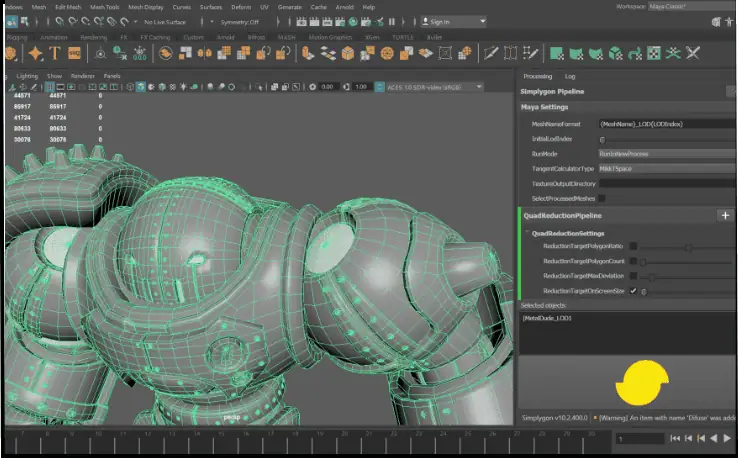Uncheck ReductionTargetOnScreenSize checkbox

(633, 290)
